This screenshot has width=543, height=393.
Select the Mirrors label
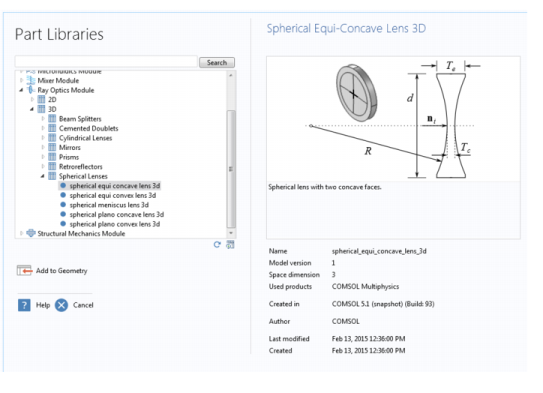coord(70,148)
